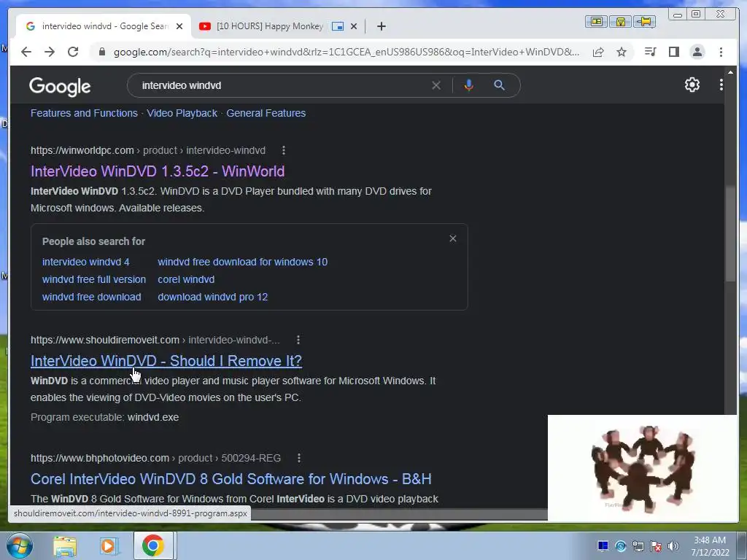
Task: Open Windows Media Player from the taskbar
Action: pos(109,546)
